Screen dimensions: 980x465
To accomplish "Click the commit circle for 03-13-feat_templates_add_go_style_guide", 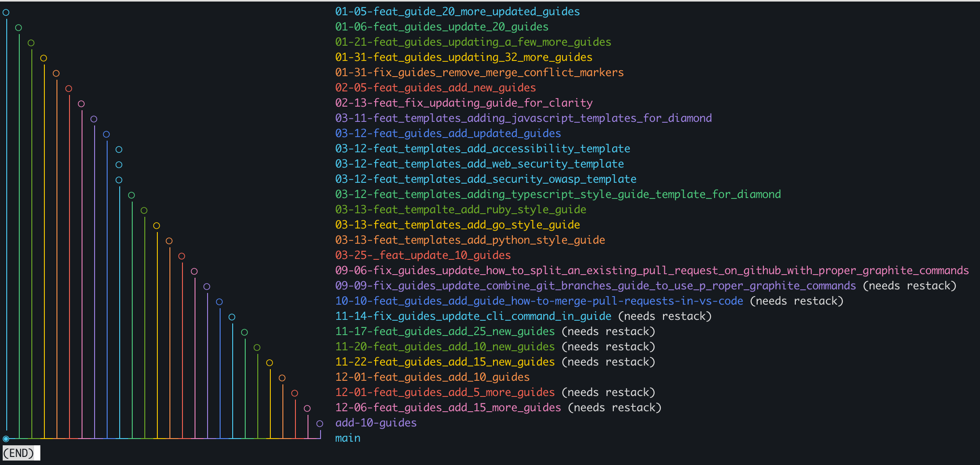I will tap(156, 225).
